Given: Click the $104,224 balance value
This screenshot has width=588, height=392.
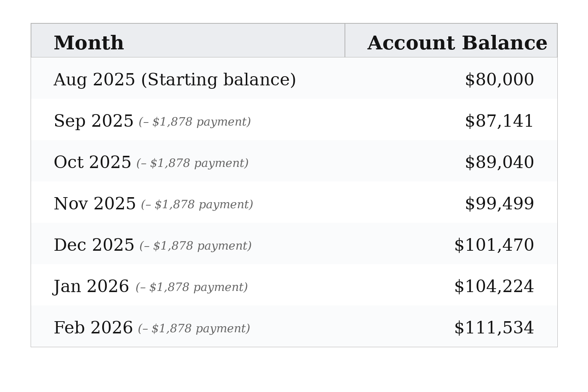Looking at the screenshot, I should pos(494,287).
